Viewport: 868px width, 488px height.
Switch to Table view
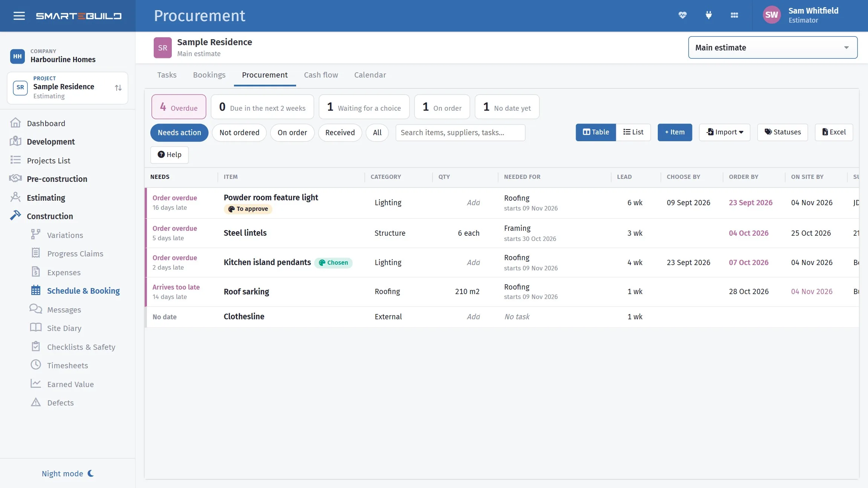coord(596,132)
